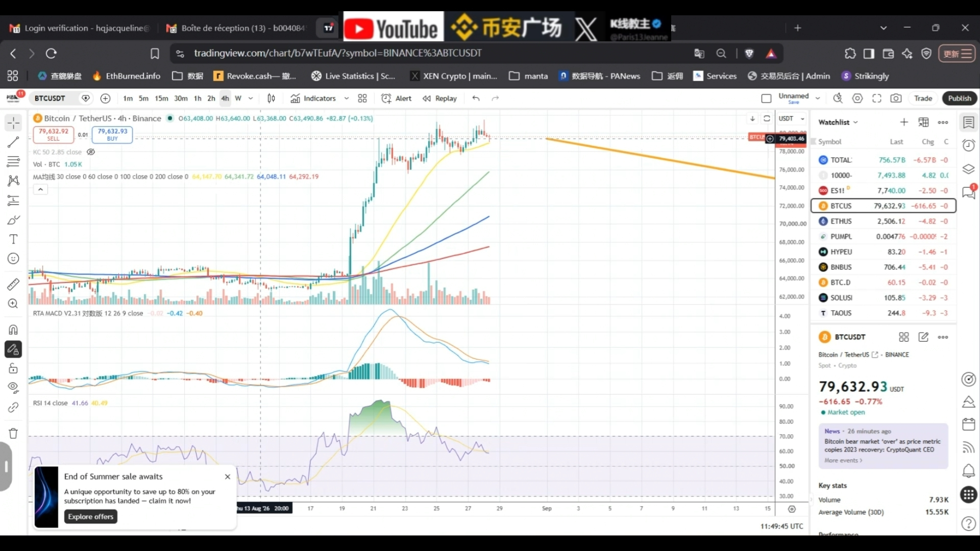
Task: Open the help center question icon
Action: (x=968, y=523)
